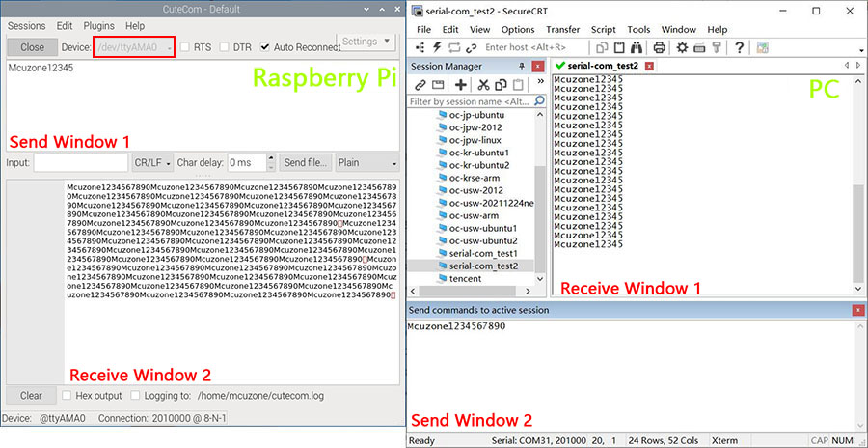Click the Print icon in SecureCRT toolbar

pos(660,47)
